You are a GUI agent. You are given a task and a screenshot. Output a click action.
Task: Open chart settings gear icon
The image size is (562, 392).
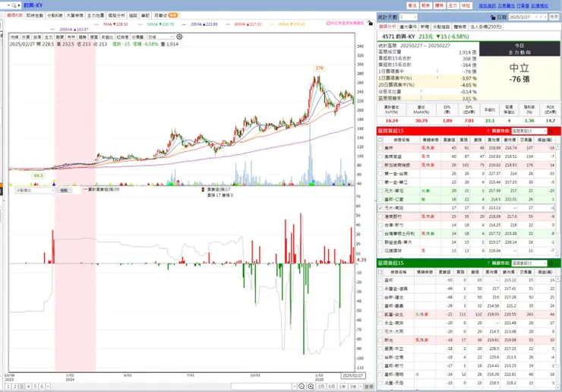pyautogui.click(x=179, y=36)
